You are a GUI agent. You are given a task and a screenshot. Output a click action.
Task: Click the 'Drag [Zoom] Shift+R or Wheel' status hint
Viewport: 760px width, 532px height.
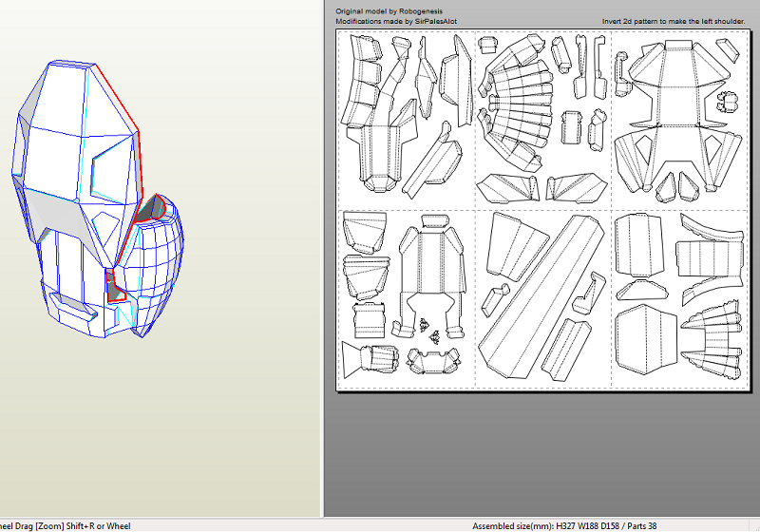coord(65,525)
